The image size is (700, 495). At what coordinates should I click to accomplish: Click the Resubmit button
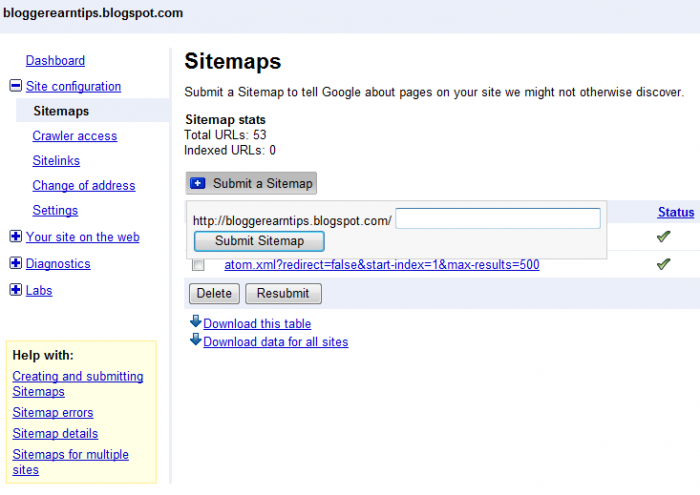tap(284, 293)
